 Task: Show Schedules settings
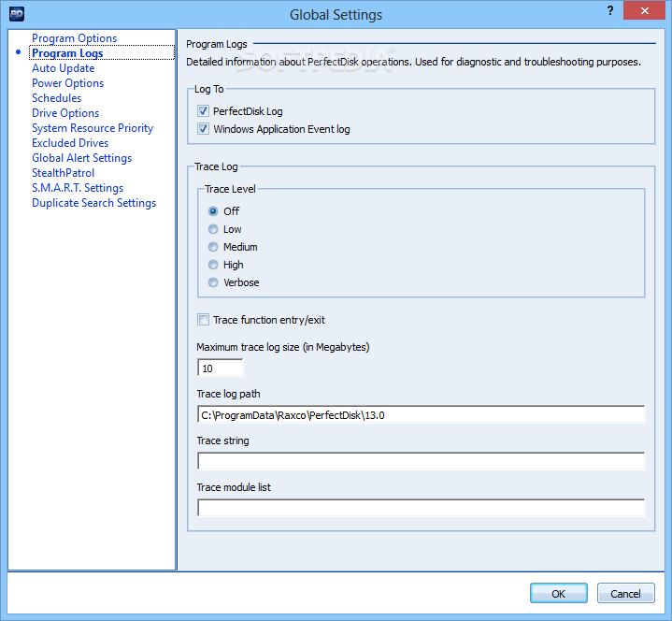click(57, 98)
